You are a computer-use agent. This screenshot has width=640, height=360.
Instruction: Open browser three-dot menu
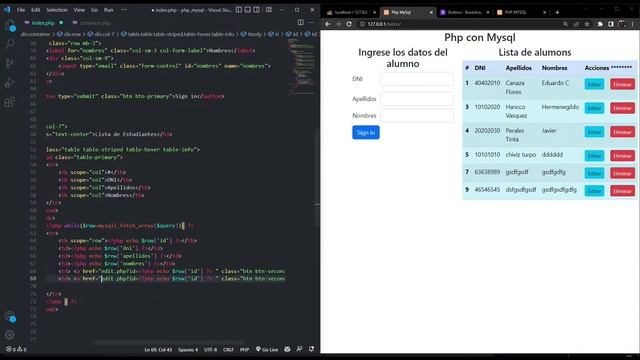[633, 24]
